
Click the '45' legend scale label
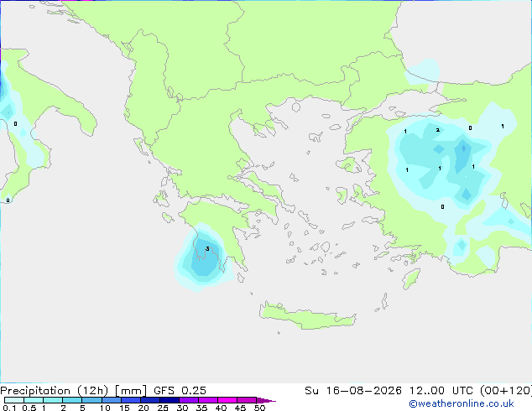point(240,408)
